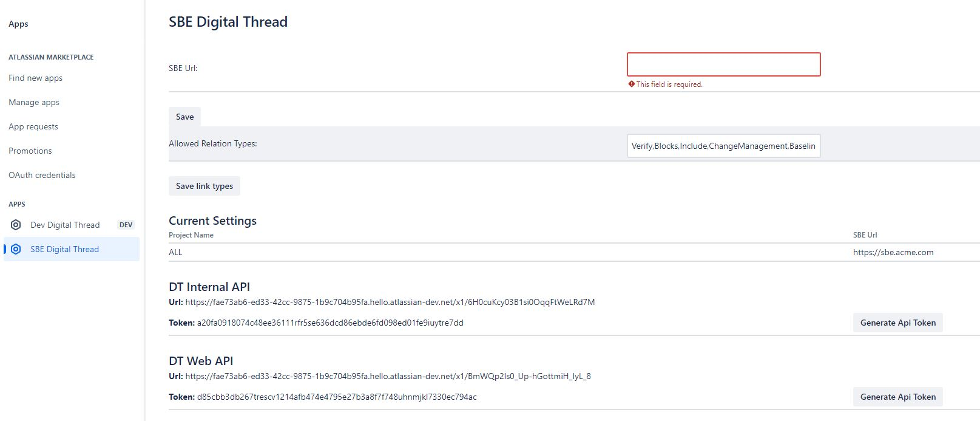Click the Allowed Relation Types input
Viewport: 980px width, 421px height.
pos(723,146)
